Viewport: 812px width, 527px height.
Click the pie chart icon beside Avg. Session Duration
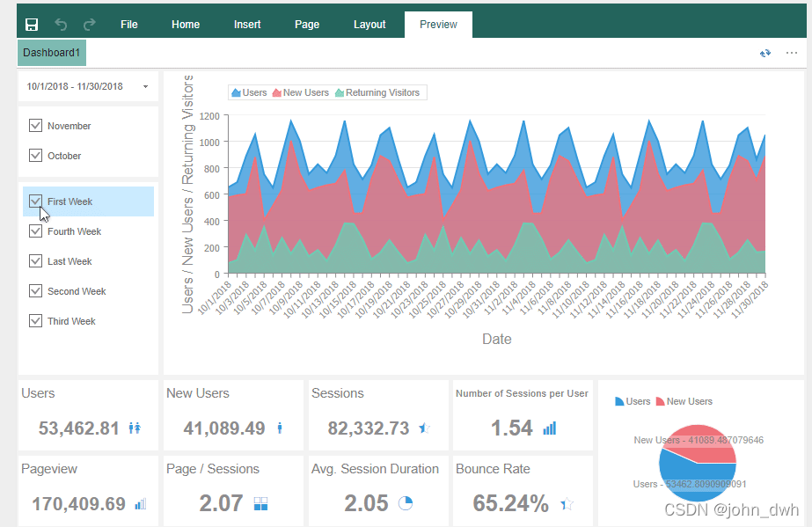pos(404,504)
